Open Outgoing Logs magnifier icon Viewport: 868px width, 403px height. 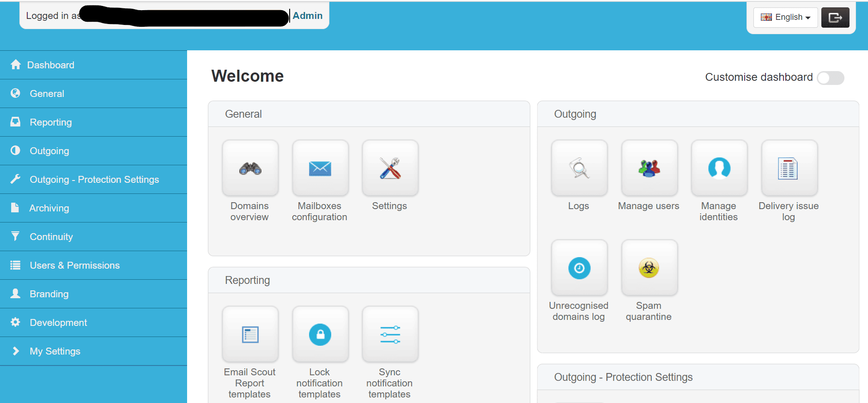[x=579, y=168]
